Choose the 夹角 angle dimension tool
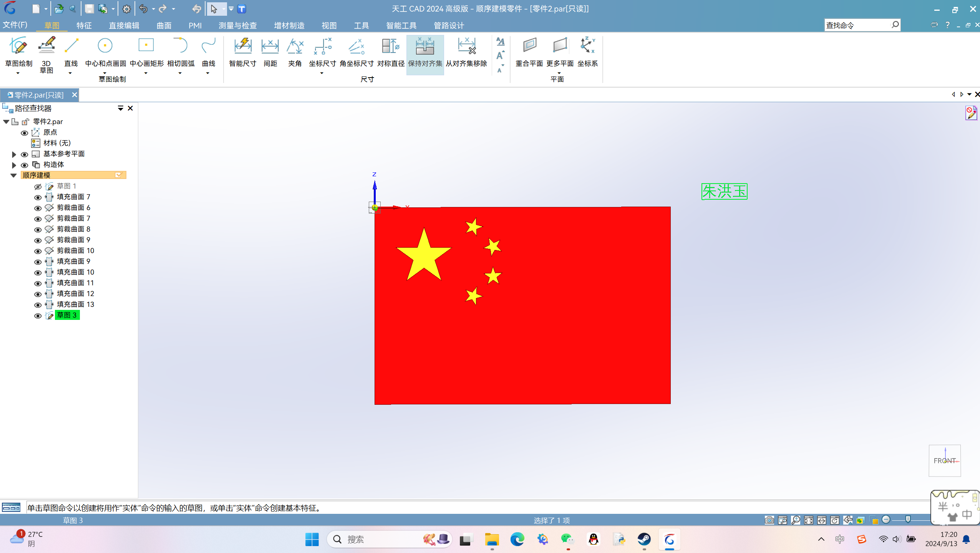This screenshot has height=553, width=980. 295,52
